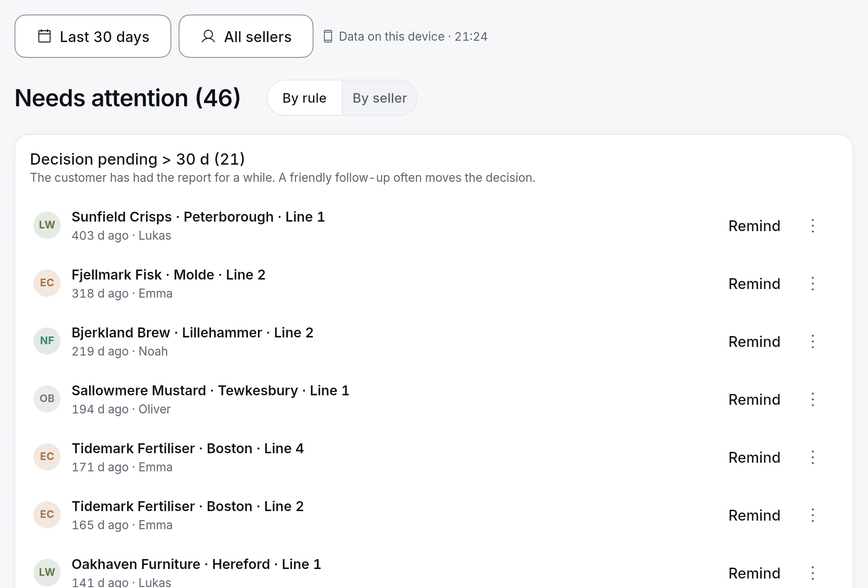
Task: Remind Sallowmere Mustard Tewkesbury Line 1
Action: pyautogui.click(x=754, y=399)
